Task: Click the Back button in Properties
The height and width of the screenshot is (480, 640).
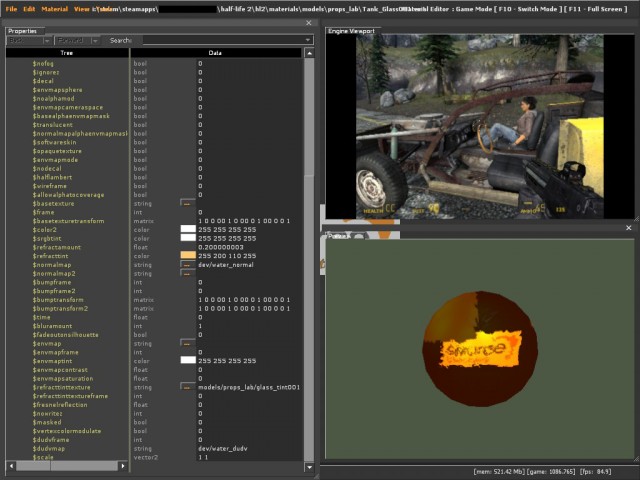Action: (24, 40)
